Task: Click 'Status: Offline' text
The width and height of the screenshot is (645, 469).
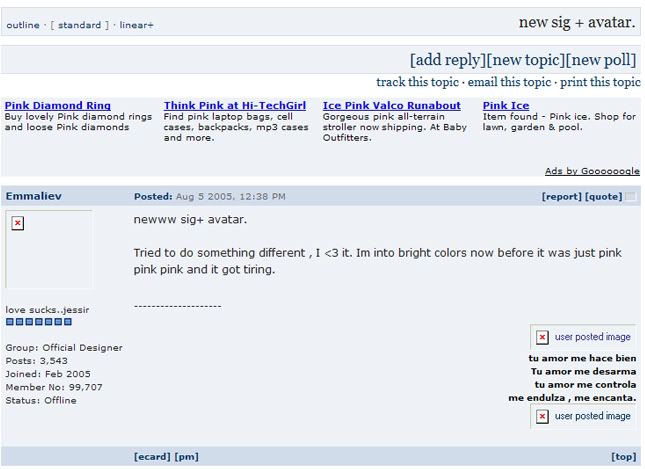Action: [x=41, y=400]
